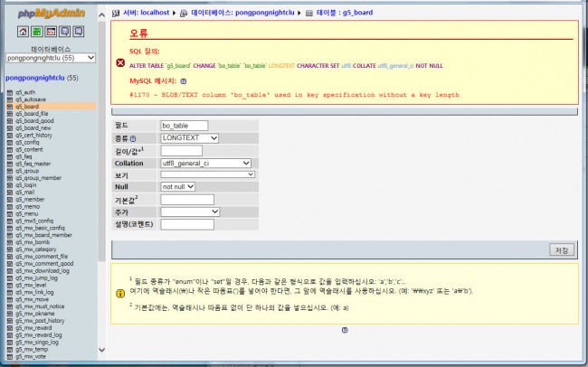Open the g5_mw_must_notice table
Screen dimensions: 588x367
(x=40, y=306)
